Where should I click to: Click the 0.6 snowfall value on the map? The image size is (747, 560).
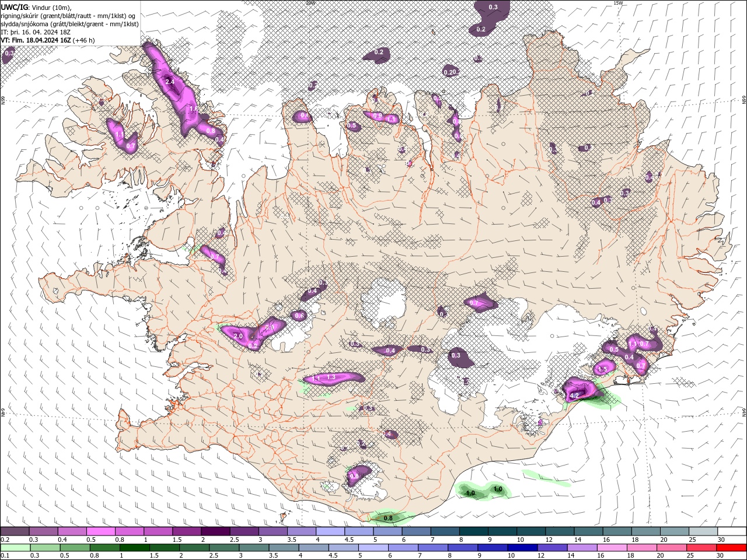click(299, 316)
